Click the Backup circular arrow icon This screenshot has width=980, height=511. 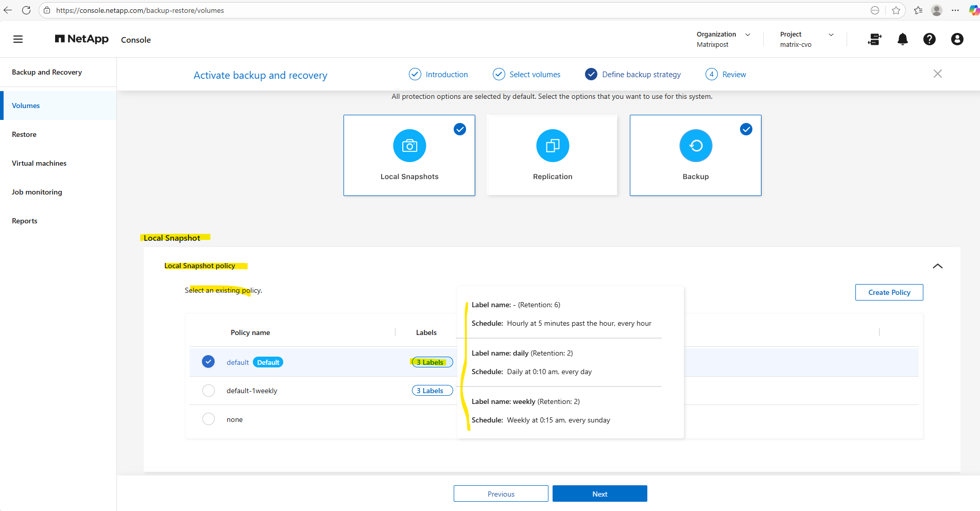point(695,146)
